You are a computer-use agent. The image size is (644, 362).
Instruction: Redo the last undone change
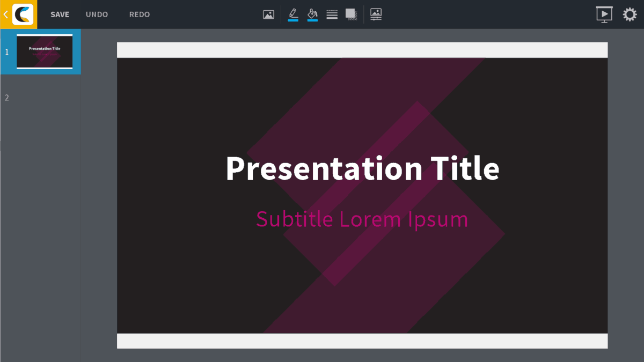[x=139, y=14]
